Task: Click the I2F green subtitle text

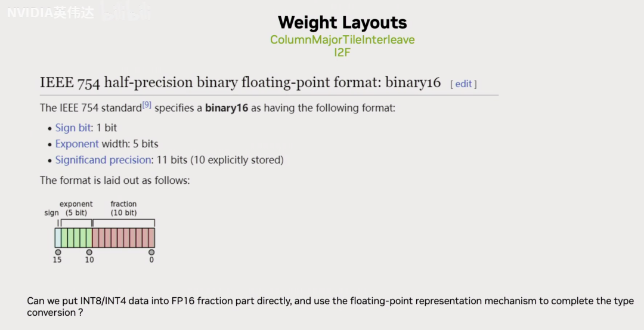Action: point(342,53)
